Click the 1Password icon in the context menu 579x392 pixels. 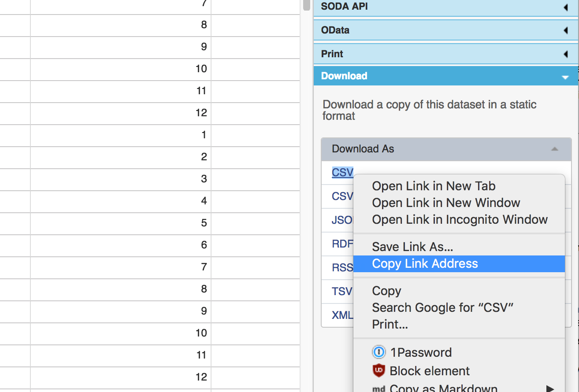click(379, 352)
